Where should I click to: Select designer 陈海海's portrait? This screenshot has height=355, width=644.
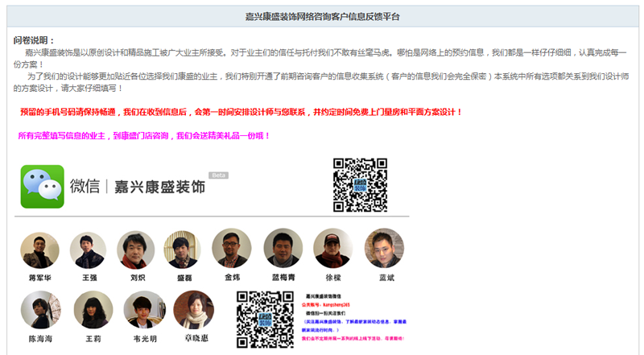pos(41,310)
